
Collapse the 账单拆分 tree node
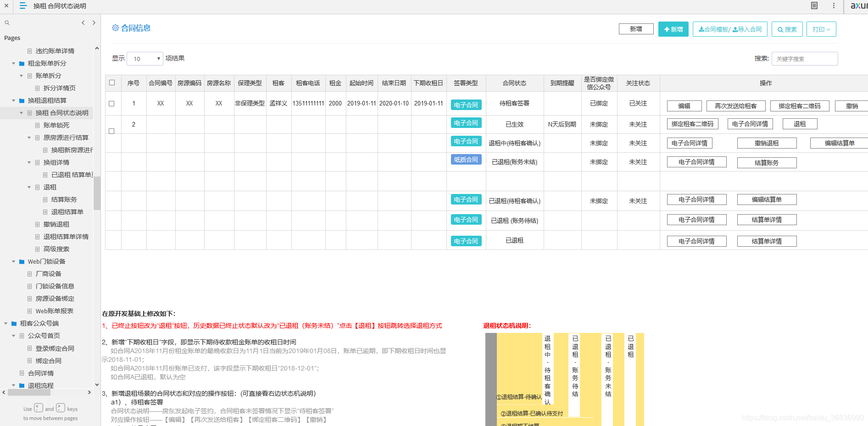click(x=22, y=76)
